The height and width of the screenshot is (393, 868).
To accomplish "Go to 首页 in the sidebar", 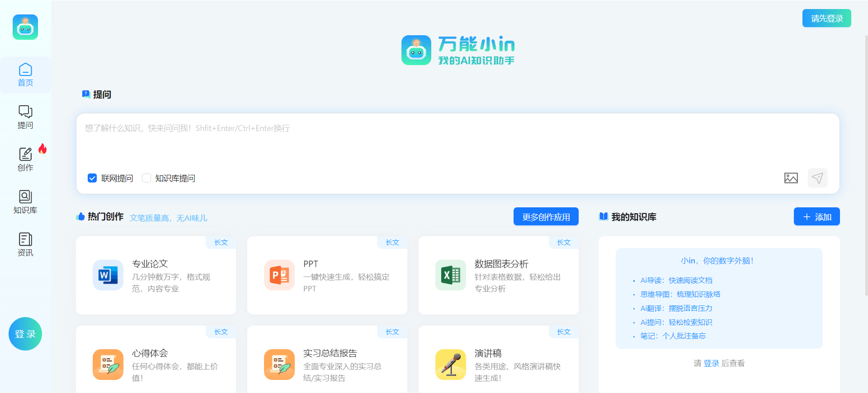I will [x=25, y=75].
